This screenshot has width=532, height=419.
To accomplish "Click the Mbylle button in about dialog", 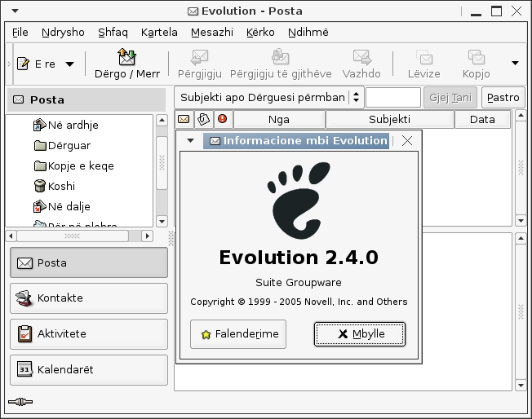I will click(360, 334).
